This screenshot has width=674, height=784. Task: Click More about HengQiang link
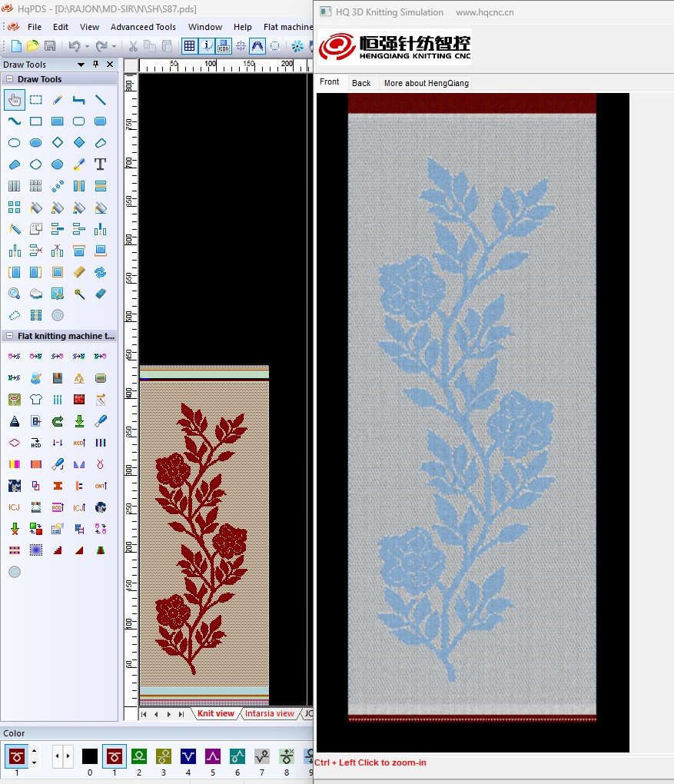(x=426, y=83)
